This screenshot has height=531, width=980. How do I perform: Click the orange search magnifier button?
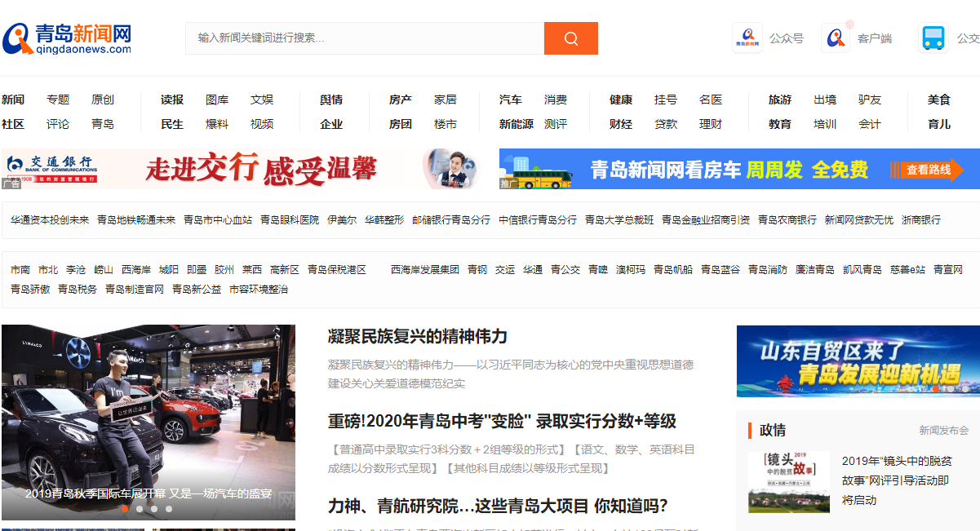tap(570, 38)
